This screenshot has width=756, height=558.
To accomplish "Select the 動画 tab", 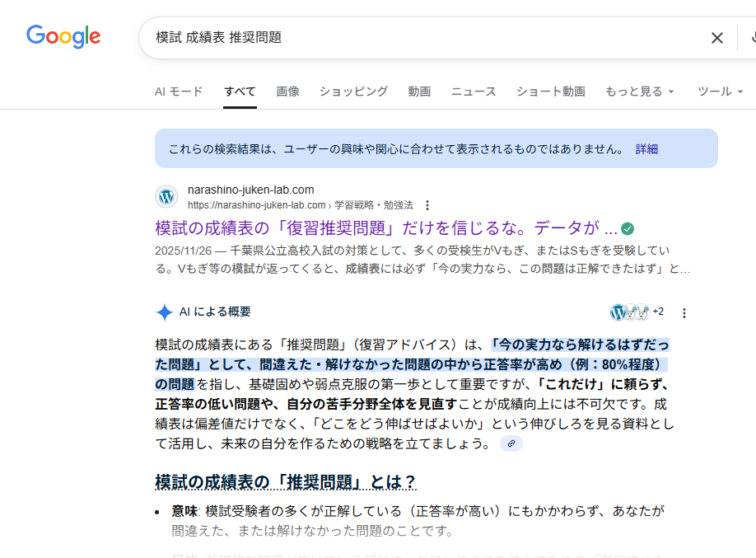I will (419, 91).
